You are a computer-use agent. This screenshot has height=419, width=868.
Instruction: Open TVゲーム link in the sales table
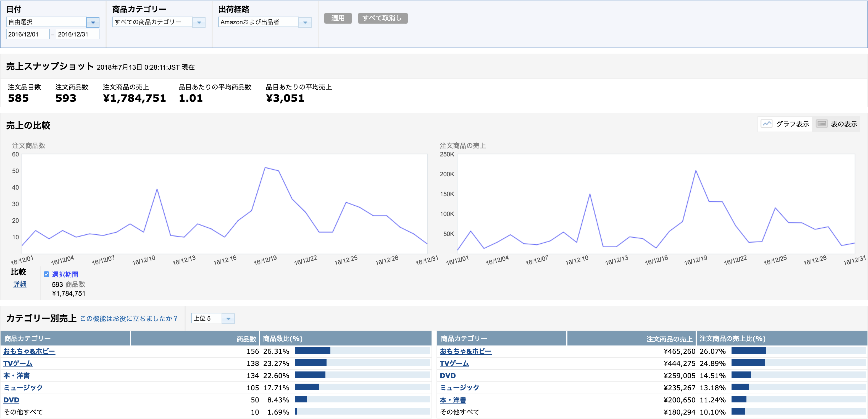pyautogui.click(x=454, y=363)
